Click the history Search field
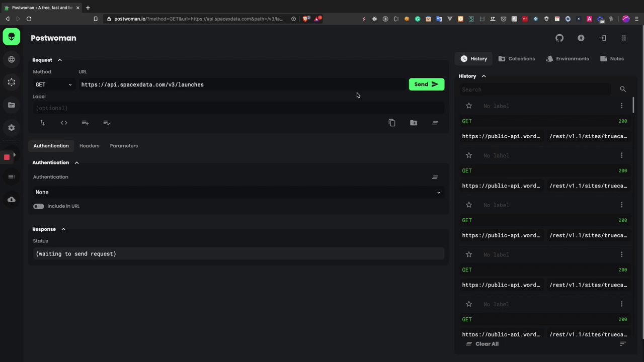The image size is (644, 362). pyautogui.click(x=536, y=89)
